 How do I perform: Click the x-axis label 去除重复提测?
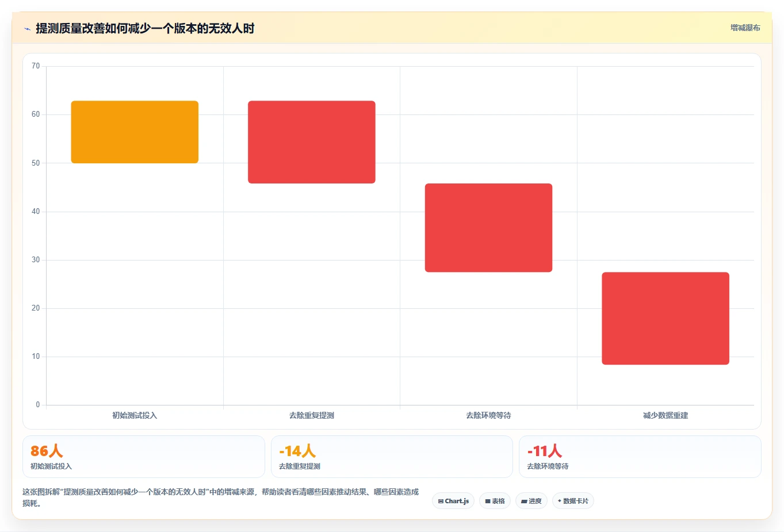pos(312,415)
